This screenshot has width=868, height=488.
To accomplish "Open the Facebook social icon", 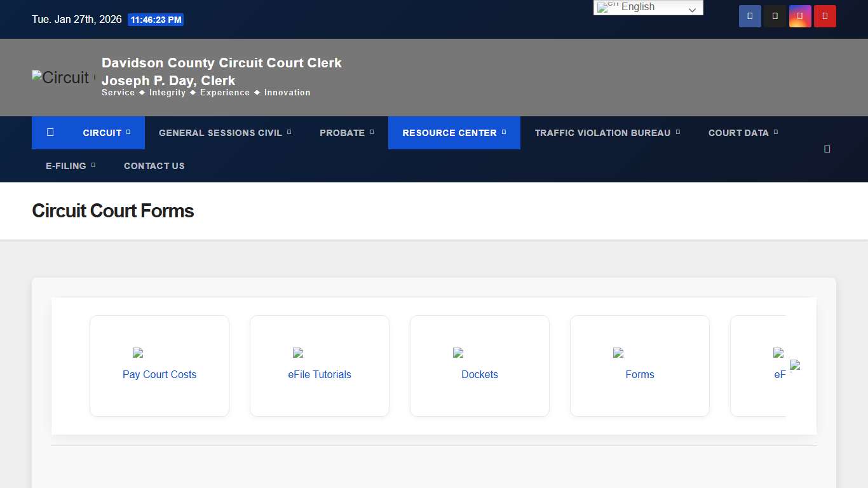I will tap(749, 16).
